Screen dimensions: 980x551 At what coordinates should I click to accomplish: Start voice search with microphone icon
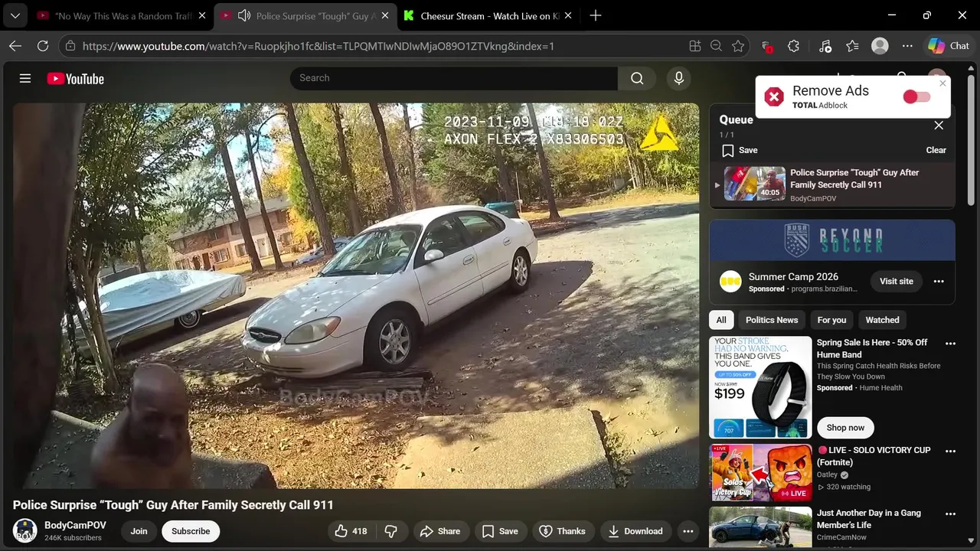point(678,78)
